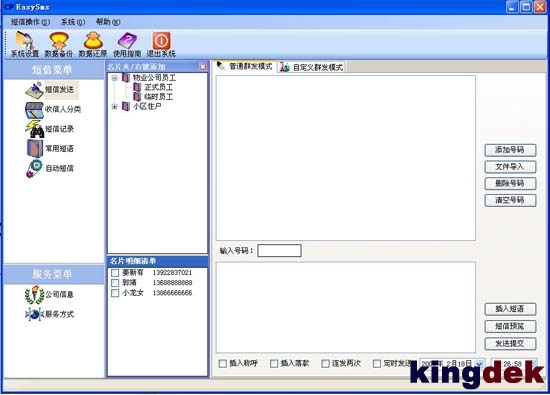This screenshot has height=395, width=550.
Task: Click inside the recipient number list box
Action: [346, 158]
